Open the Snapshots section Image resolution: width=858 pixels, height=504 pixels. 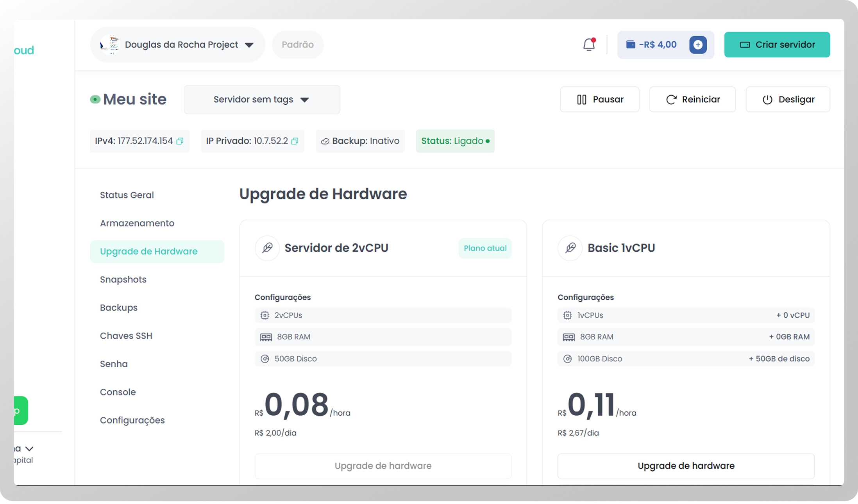pyautogui.click(x=123, y=279)
